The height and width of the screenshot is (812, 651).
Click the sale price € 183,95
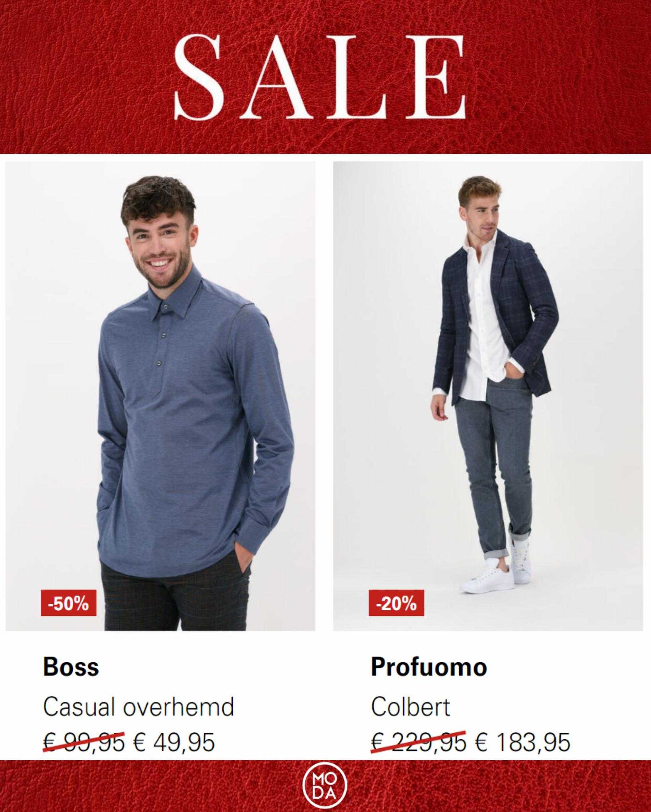522,742
